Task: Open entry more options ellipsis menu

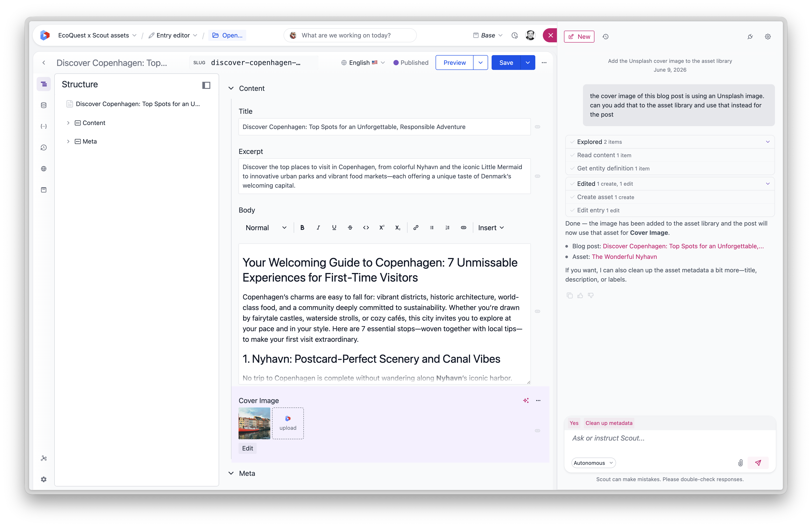Action: [x=544, y=63]
